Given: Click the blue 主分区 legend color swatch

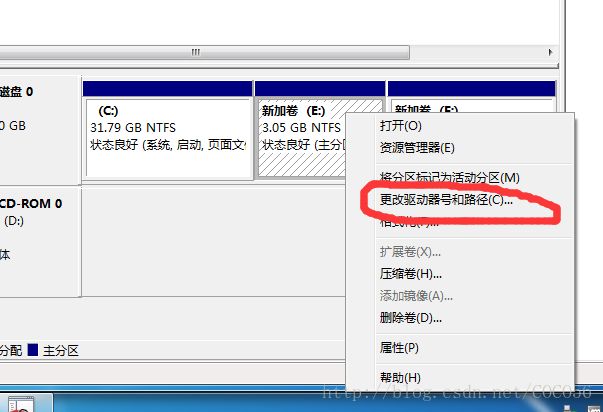Looking at the screenshot, I should tap(33, 350).
